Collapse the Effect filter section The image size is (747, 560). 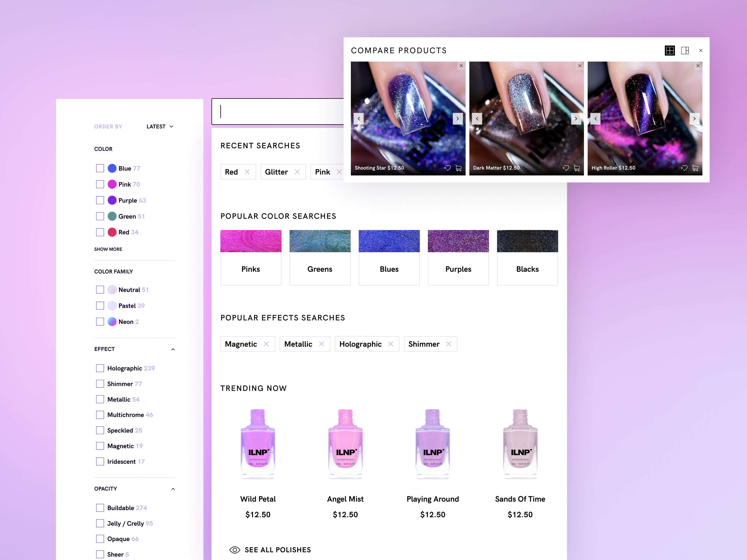[x=173, y=349]
